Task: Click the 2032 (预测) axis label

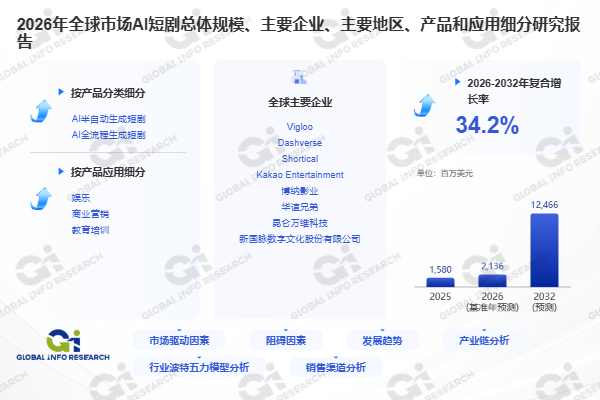Action: pos(544,302)
